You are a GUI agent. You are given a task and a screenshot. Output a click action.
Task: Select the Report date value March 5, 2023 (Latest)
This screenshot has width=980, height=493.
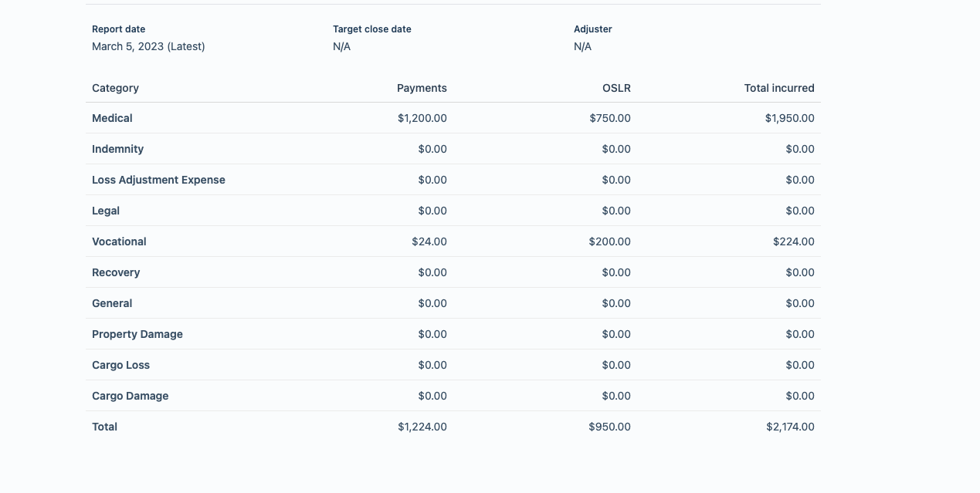(148, 46)
